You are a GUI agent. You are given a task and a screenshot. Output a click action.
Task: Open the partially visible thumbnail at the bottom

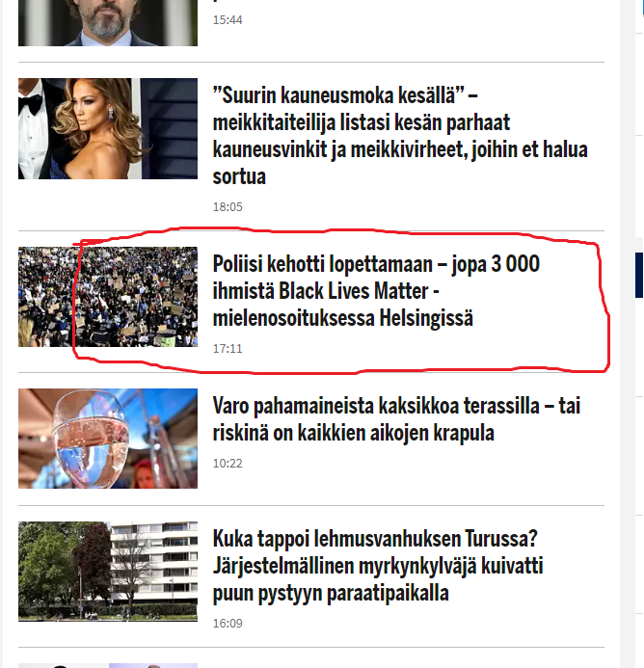point(108,665)
